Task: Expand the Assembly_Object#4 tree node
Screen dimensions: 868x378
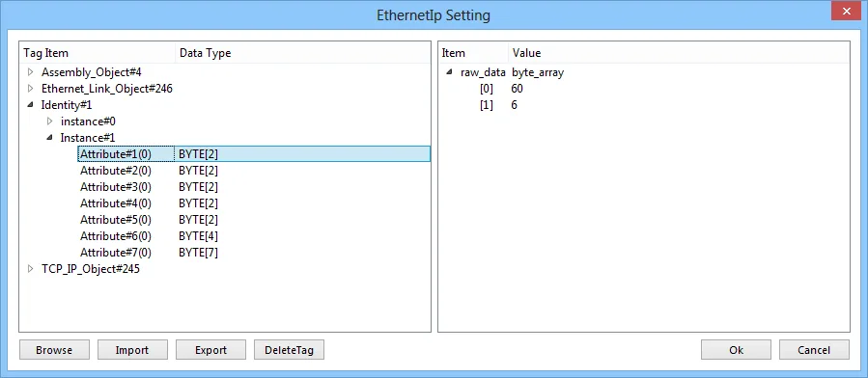Action: tap(31, 72)
